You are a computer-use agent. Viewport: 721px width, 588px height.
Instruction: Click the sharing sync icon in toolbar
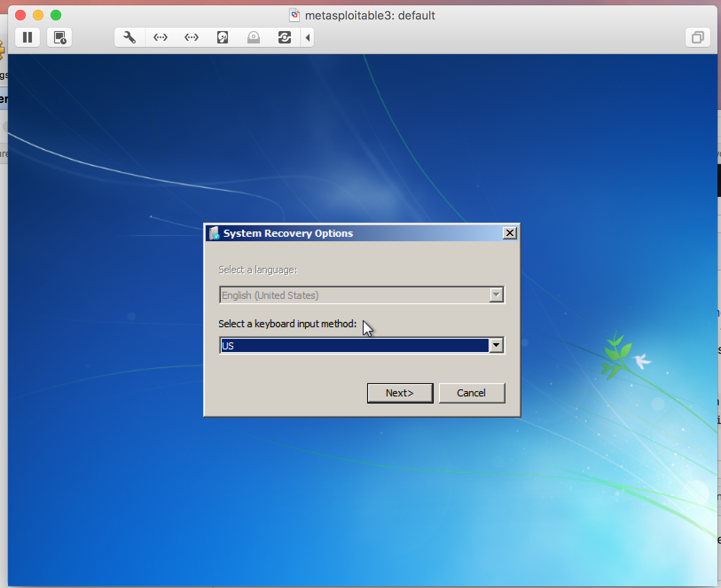[285, 37]
